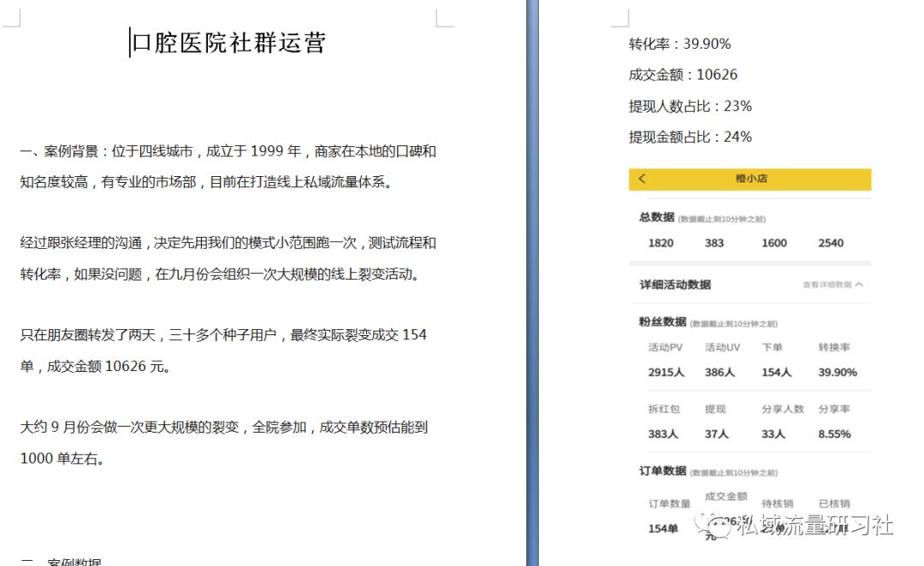Click the 2915人 活动PV statistic

(668, 372)
